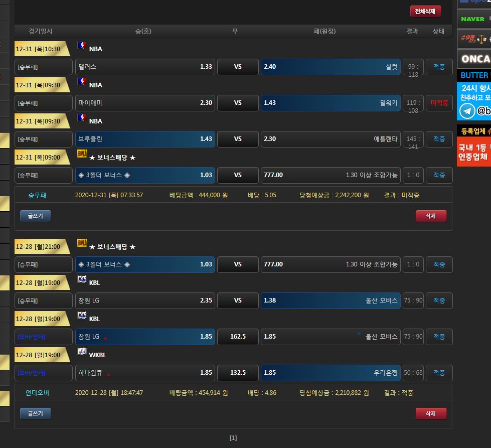Click the 경기일시 column header

click(41, 31)
